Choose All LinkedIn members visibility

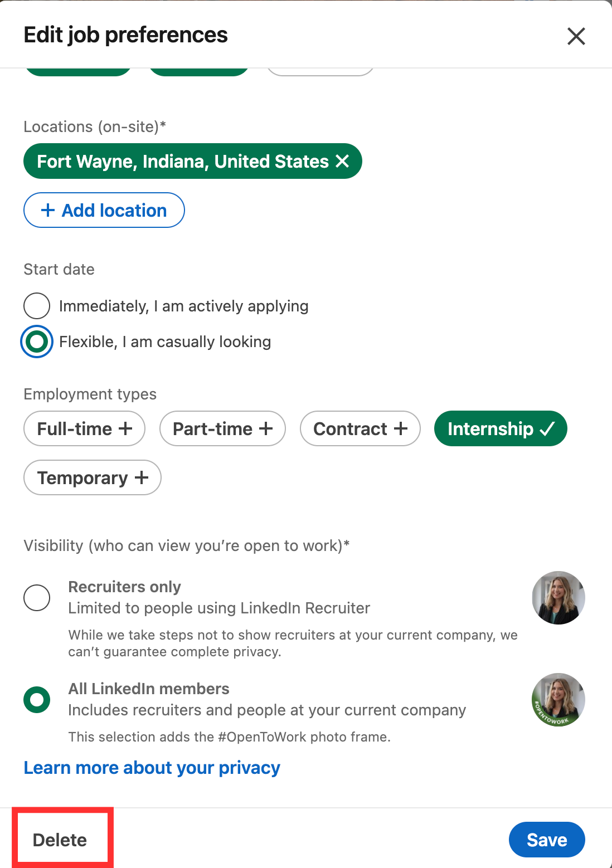(x=37, y=700)
